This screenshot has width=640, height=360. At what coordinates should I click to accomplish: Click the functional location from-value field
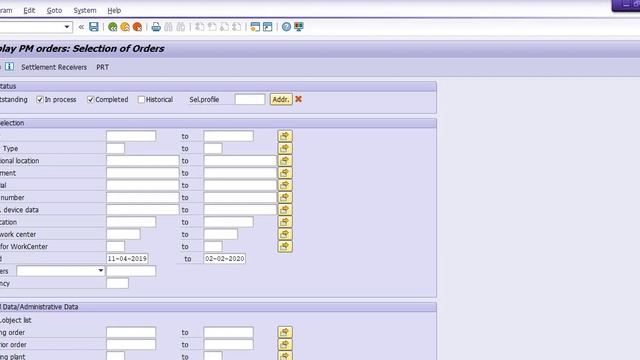(x=142, y=160)
